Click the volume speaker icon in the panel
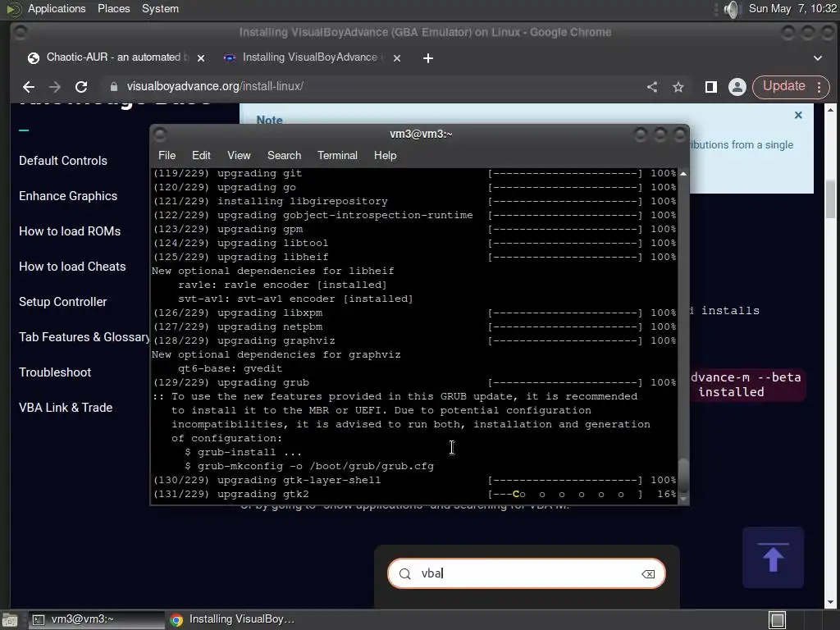Viewport: 840px width, 630px height. (731, 9)
